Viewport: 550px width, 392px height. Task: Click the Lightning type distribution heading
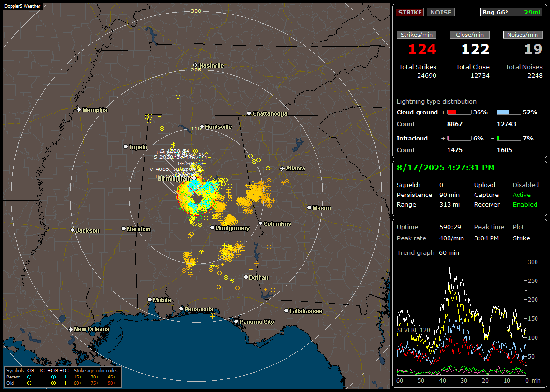click(436, 101)
